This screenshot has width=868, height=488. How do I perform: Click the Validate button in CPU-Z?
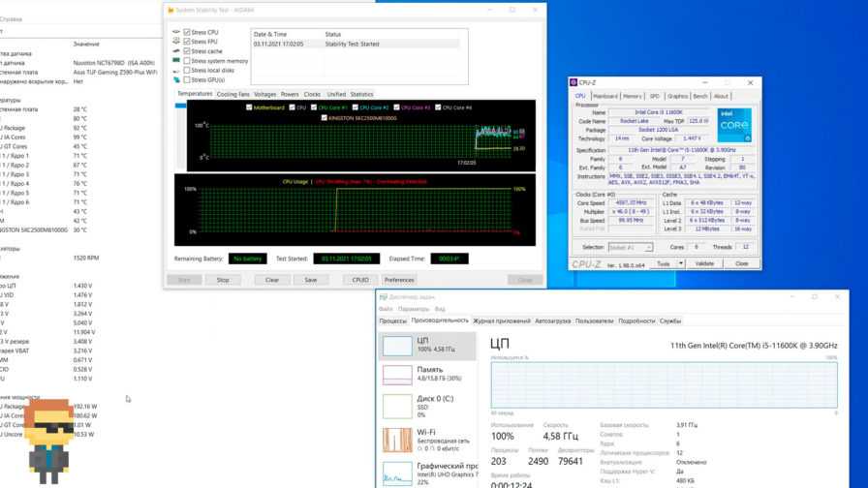(705, 263)
